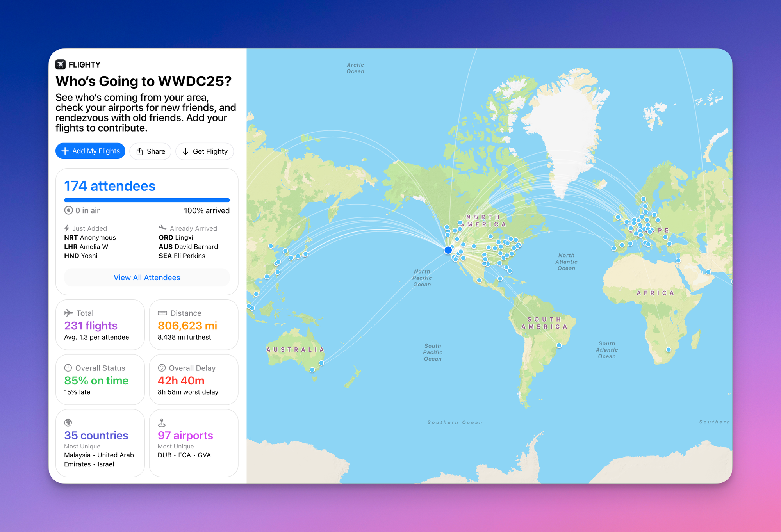Click the 100% arrived progress bar

(x=147, y=200)
